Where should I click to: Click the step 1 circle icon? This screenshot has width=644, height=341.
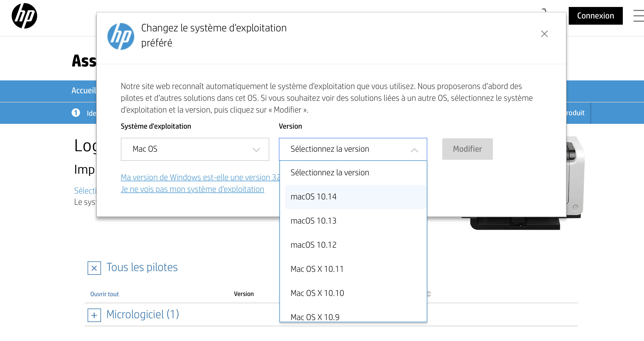76,113
